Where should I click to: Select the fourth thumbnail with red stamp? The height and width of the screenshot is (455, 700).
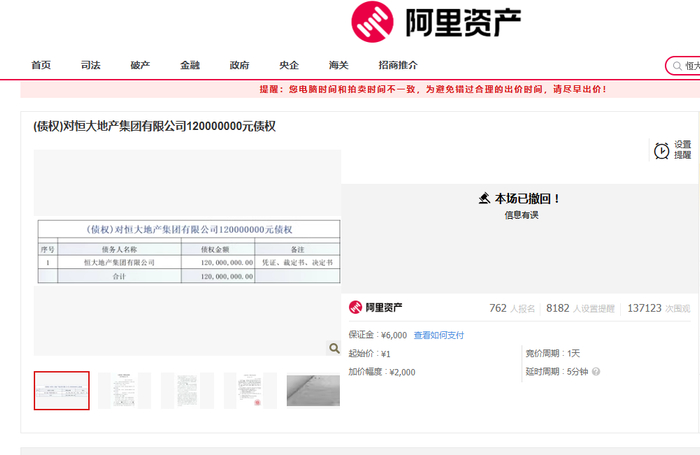point(250,391)
